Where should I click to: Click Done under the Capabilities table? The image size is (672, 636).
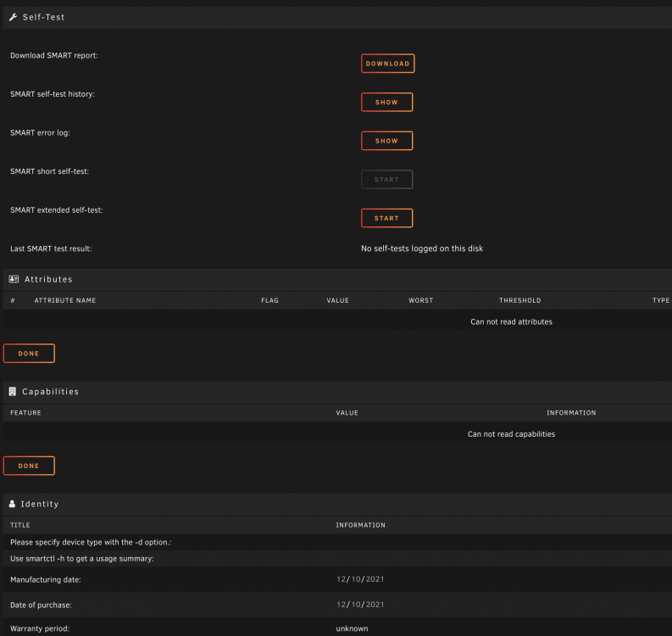pyautogui.click(x=29, y=466)
